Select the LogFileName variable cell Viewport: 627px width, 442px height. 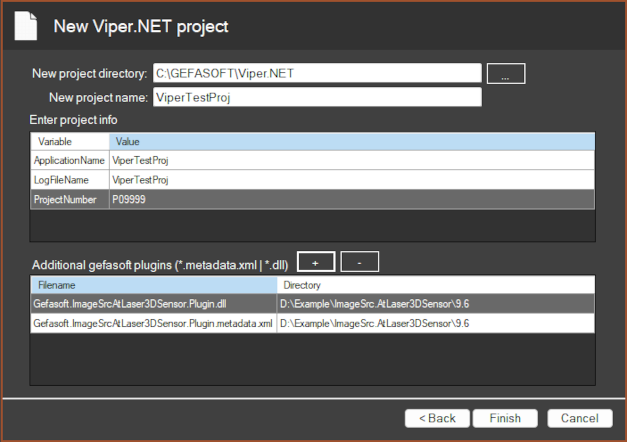tap(70, 180)
